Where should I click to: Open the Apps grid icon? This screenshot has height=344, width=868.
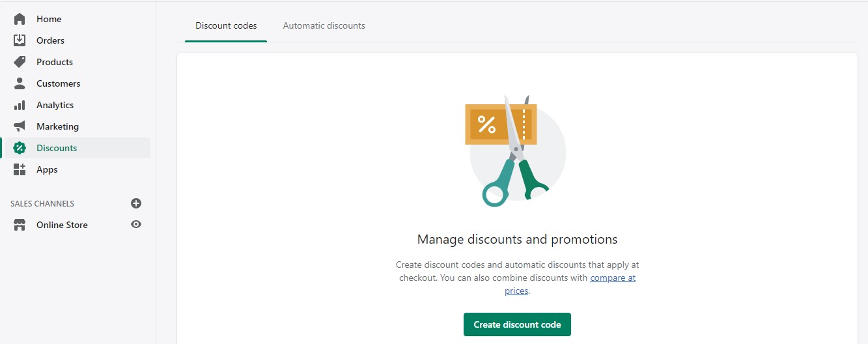tap(20, 169)
